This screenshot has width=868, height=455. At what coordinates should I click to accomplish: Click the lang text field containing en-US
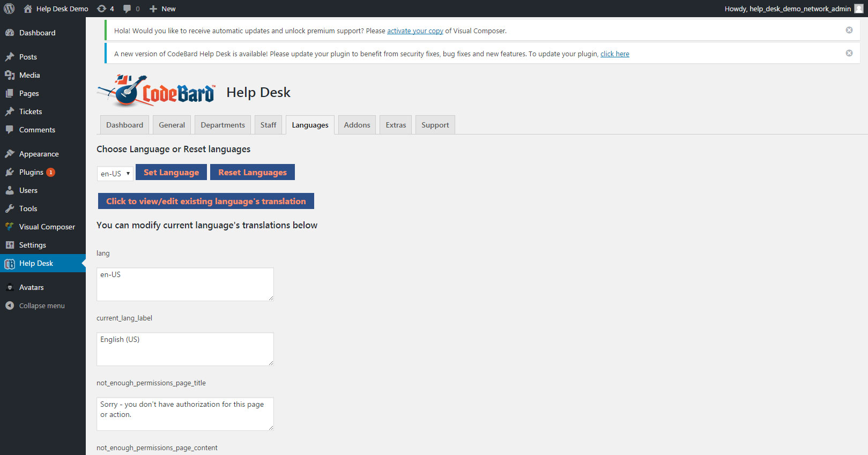pos(185,284)
